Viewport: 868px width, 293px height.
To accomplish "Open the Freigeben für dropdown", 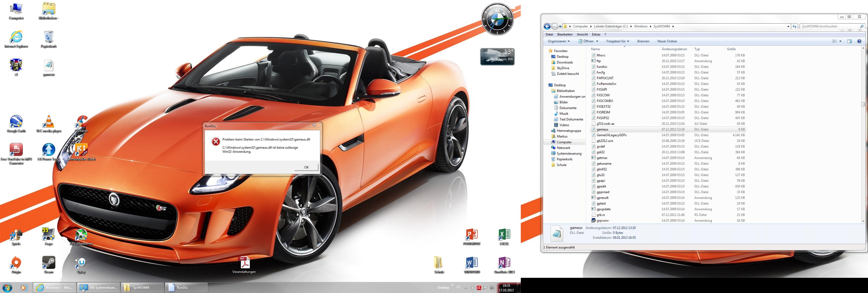I will coord(618,42).
